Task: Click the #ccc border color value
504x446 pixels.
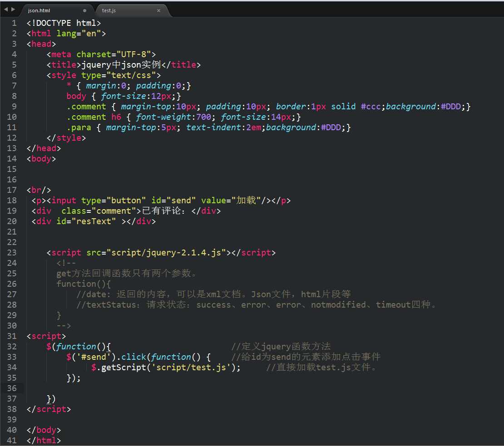Action: coord(371,107)
